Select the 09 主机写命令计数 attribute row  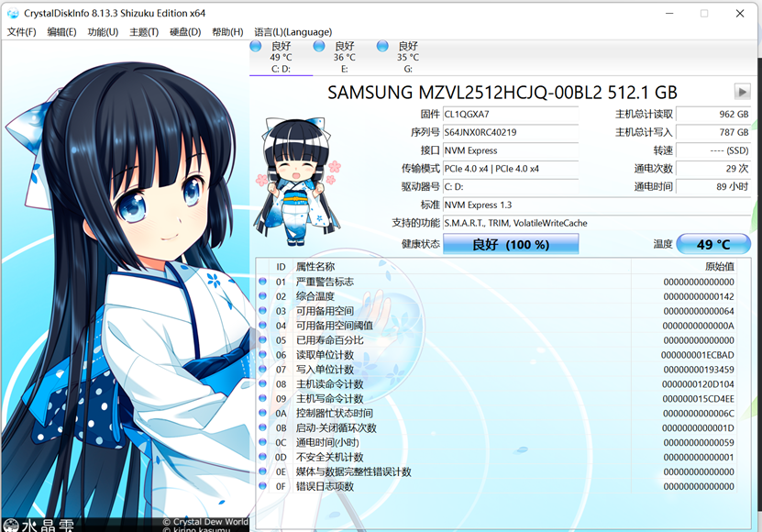tap(497, 399)
